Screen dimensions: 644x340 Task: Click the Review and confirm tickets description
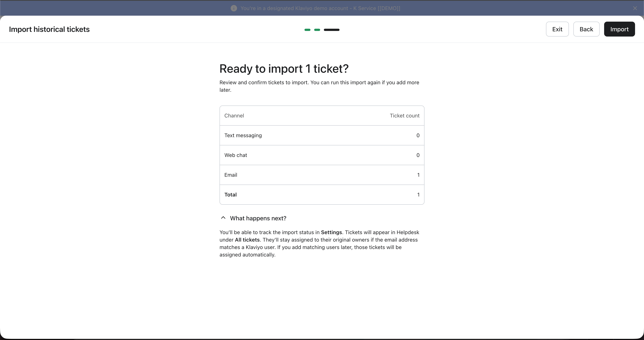click(x=319, y=86)
